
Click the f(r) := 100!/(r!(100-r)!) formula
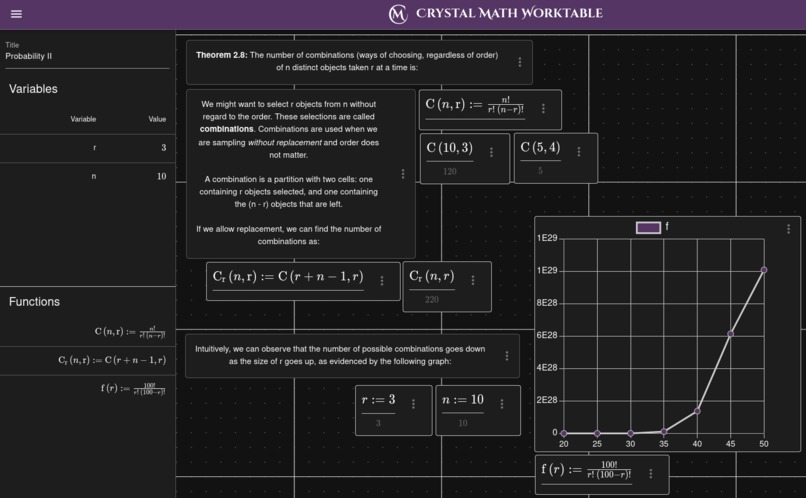point(587,470)
